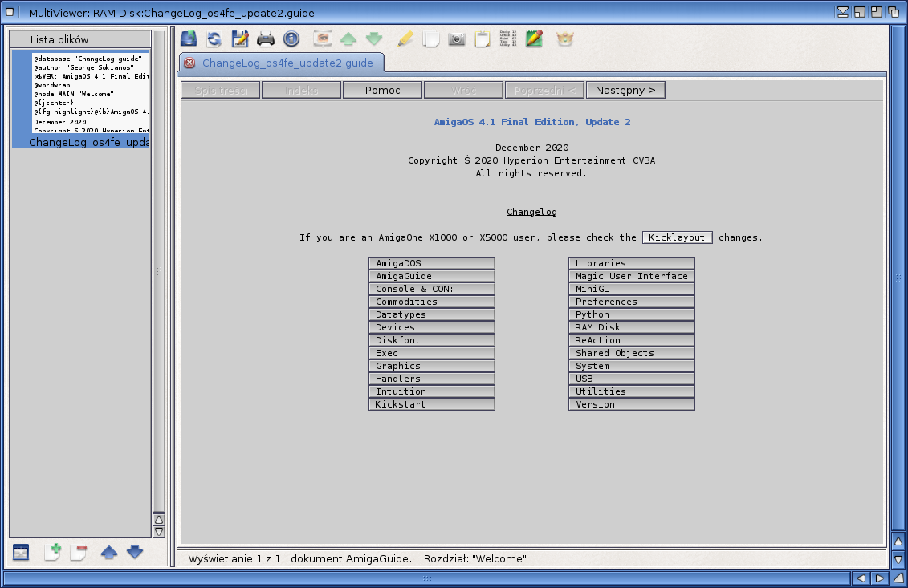Click the reload document icon
This screenshot has height=588, width=908.
[214, 39]
